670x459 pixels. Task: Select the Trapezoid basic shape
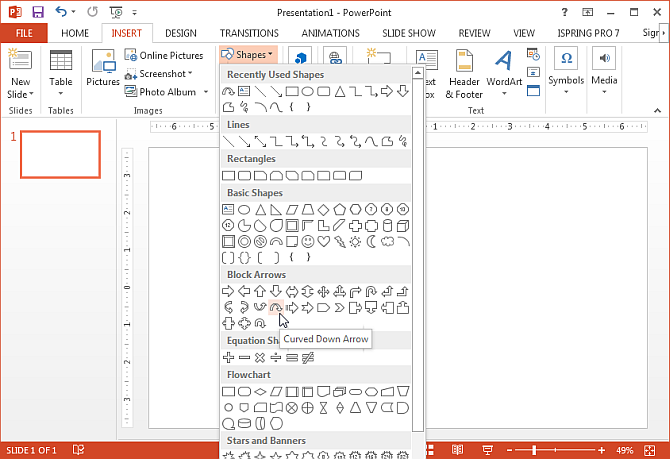click(308, 209)
